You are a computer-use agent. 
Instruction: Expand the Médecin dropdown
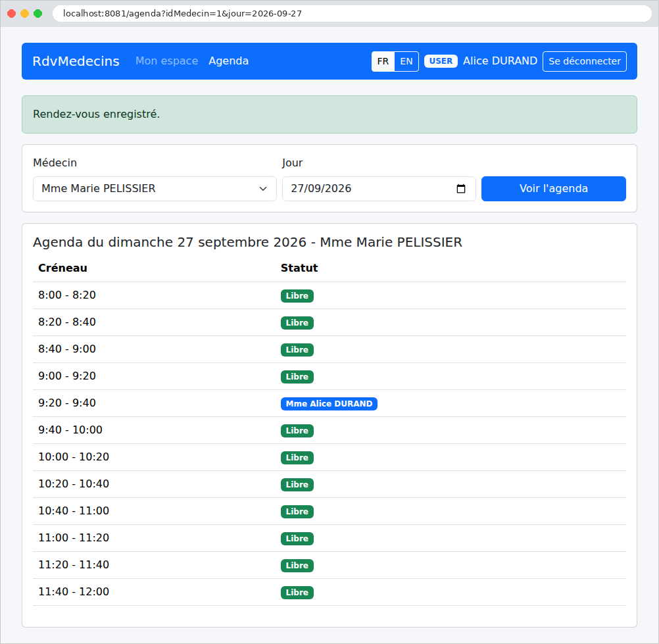(x=155, y=189)
